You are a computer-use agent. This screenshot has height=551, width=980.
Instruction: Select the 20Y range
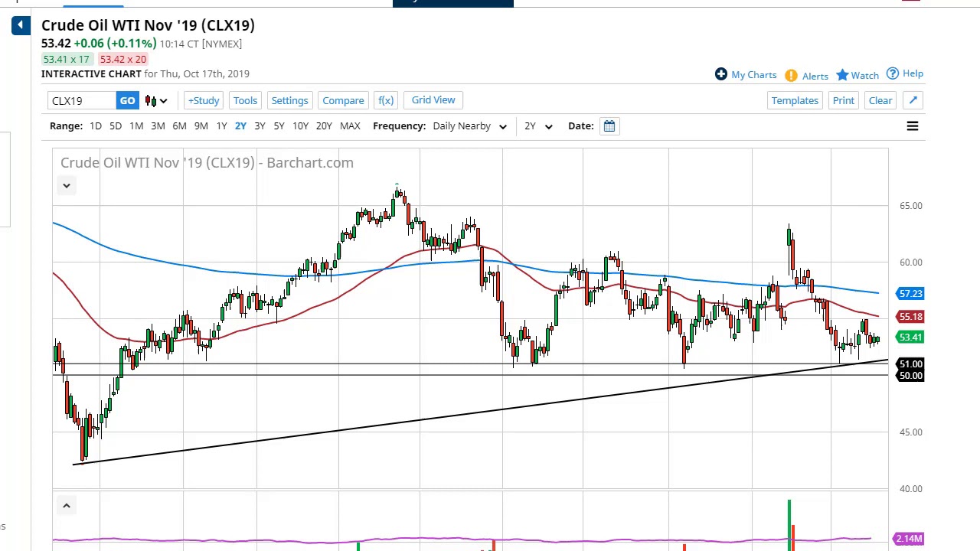(x=324, y=126)
